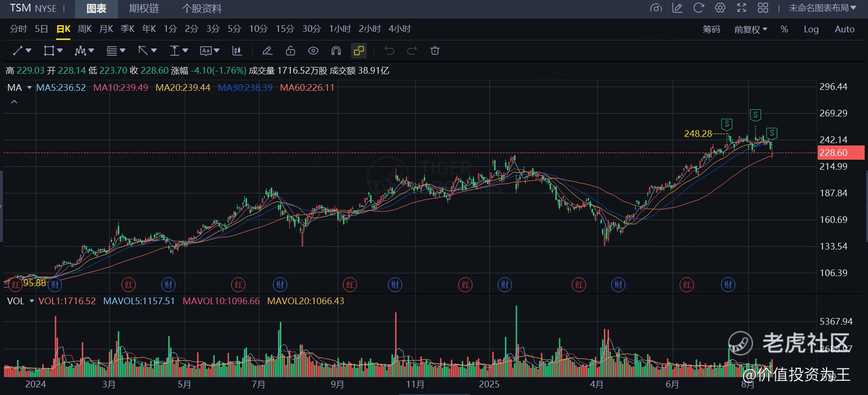Open chart settings gear
Screen dimensions: 868x395
pos(720,8)
